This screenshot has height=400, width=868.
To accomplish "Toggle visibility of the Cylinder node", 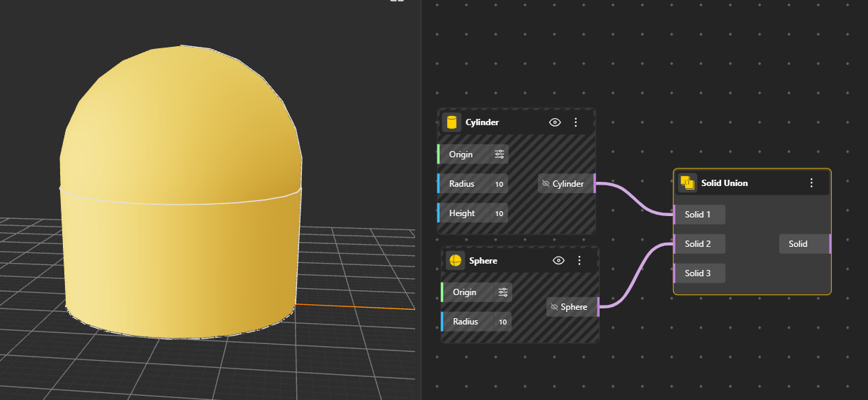I will (555, 122).
